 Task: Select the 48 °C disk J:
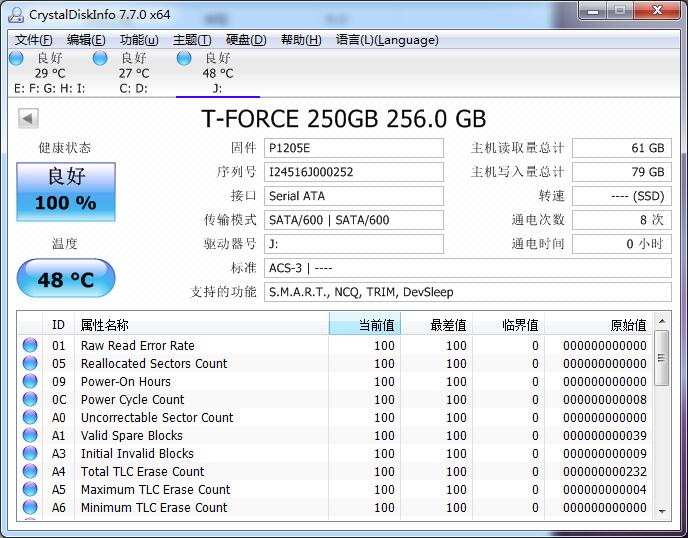[x=218, y=73]
